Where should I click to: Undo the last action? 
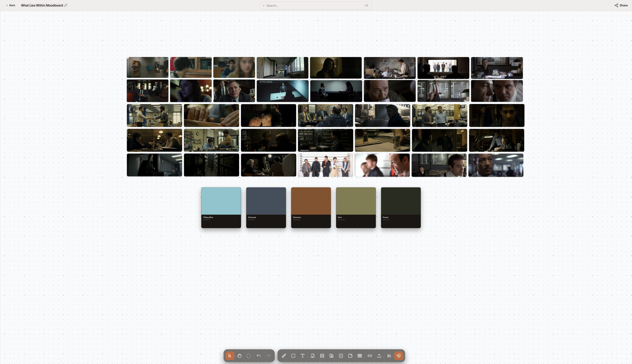pyautogui.click(x=259, y=356)
